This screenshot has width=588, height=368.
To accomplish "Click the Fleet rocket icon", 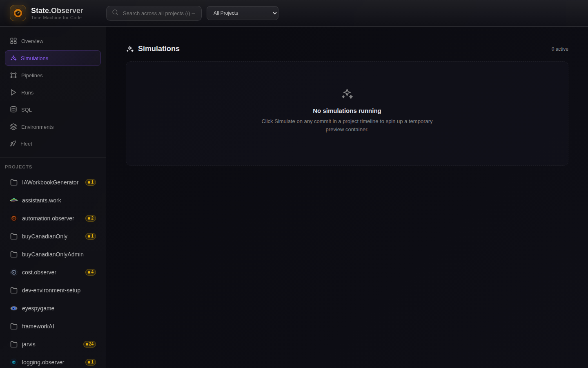I will pos(13,144).
